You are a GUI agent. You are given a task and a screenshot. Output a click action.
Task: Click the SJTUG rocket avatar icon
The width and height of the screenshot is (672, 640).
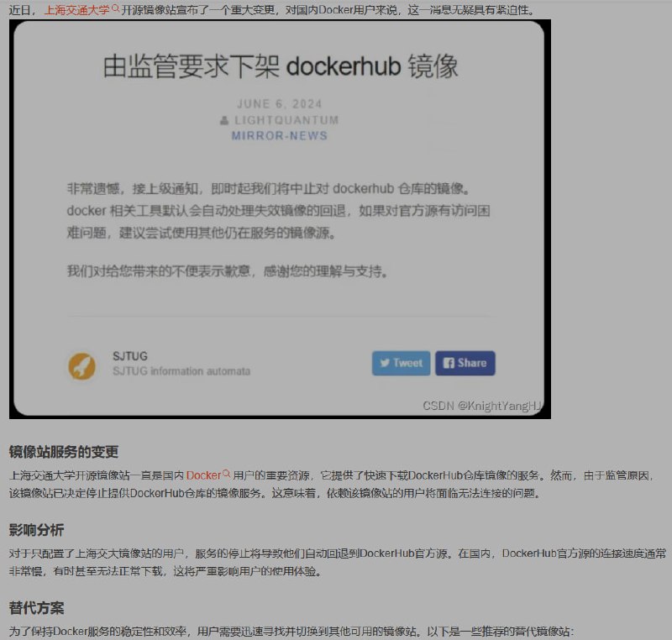pyautogui.click(x=81, y=365)
